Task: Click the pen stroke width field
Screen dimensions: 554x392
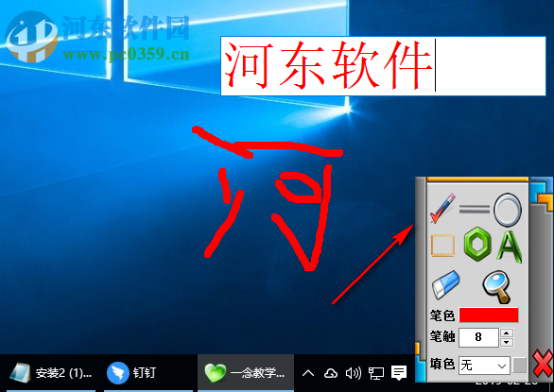Action: pos(478,337)
